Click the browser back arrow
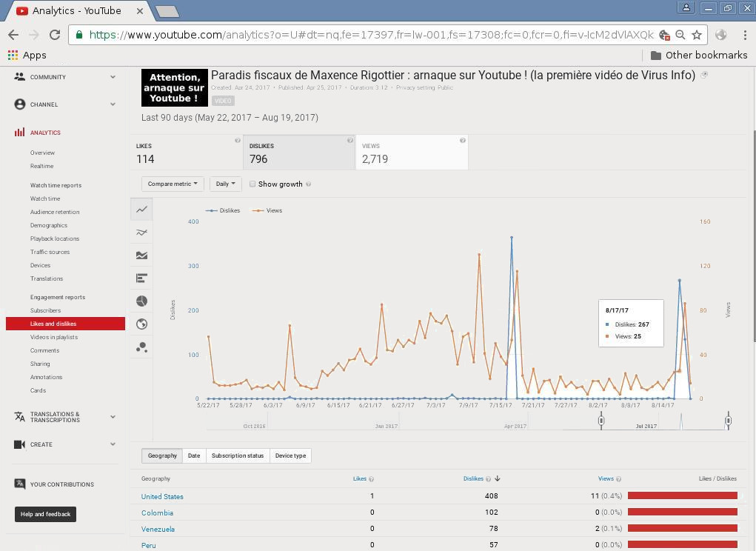 click(x=13, y=35)
